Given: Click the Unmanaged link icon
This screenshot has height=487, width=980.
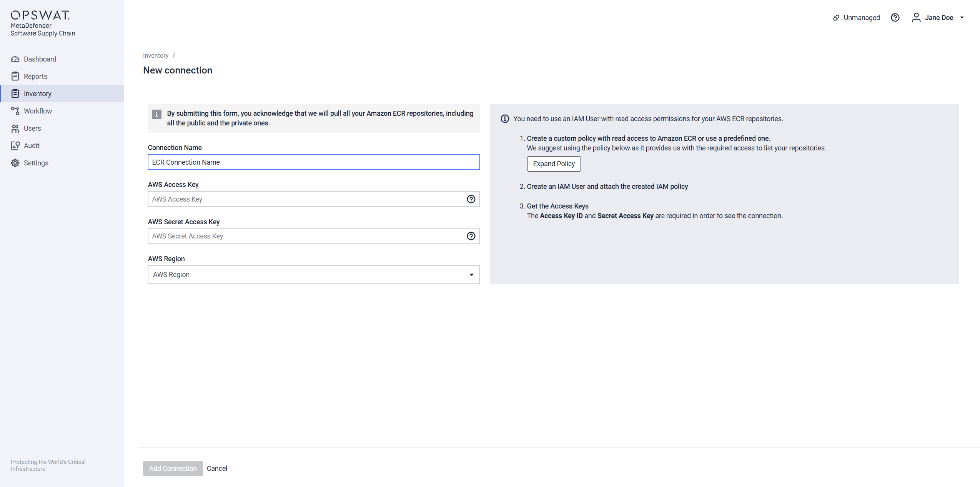Looking at the screenshot, I should [x=836, y=18].
